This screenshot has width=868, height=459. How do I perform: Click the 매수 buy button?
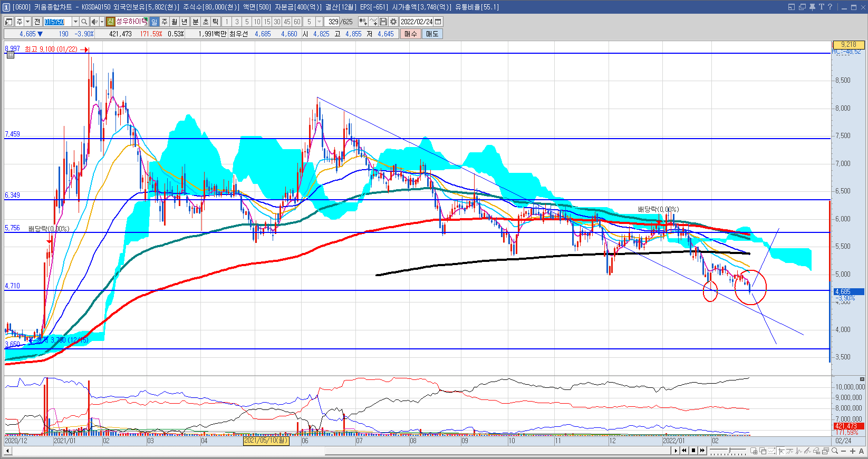point(411,34)
